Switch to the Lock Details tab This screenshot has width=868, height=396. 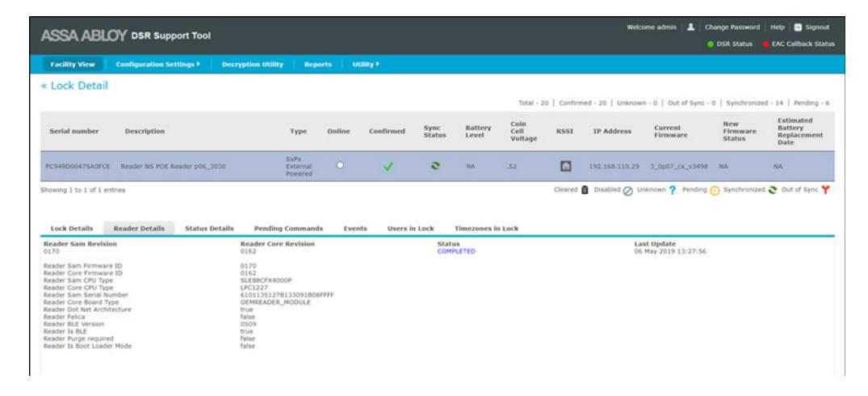(x=72, y=228)
